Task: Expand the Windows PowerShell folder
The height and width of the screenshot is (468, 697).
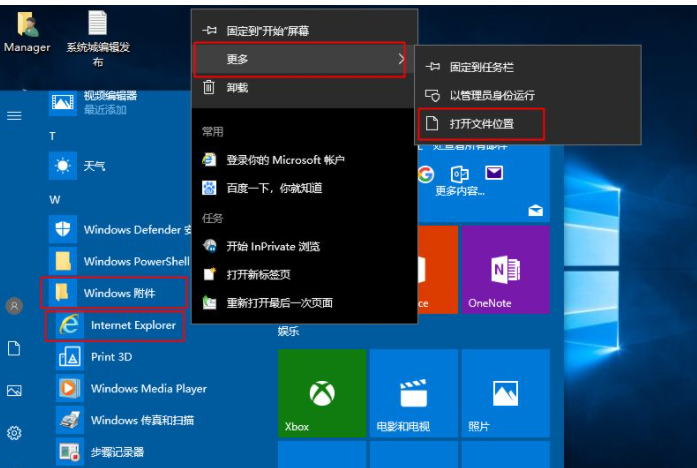Action: coord(119,261)
